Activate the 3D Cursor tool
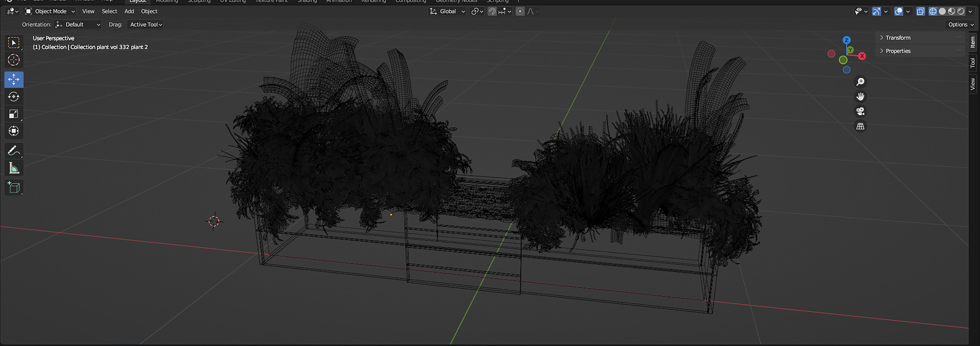Screen dimensions: 980x346 click(14, 60)
